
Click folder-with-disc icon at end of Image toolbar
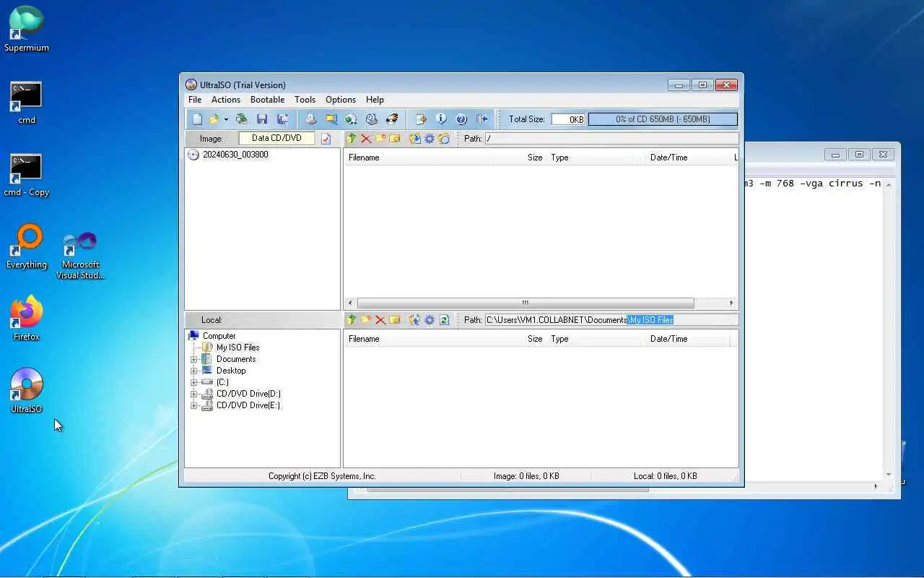[x=444, y=139]
